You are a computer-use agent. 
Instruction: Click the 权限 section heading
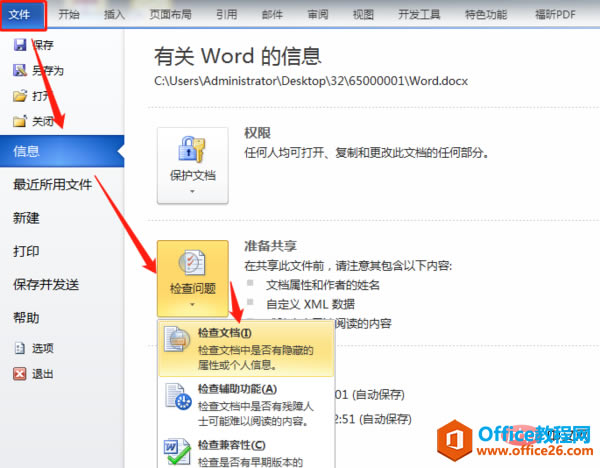coord(258,133)
